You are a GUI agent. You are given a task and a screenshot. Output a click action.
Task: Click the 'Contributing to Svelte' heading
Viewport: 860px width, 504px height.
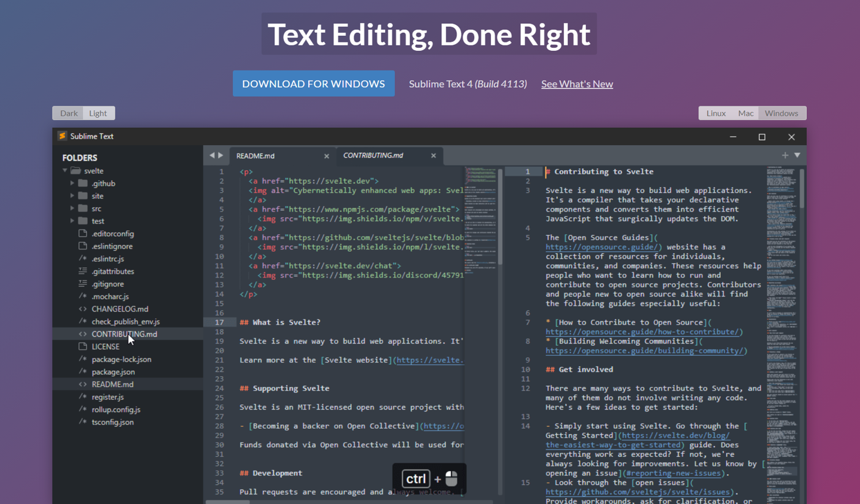(x=600, y=171)
